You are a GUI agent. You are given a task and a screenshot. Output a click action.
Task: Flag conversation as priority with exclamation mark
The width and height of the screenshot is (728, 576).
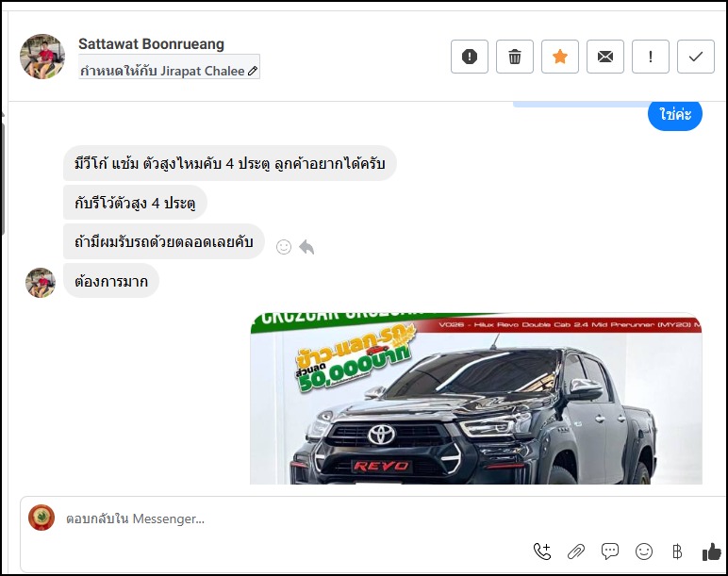tap(651, 57)
